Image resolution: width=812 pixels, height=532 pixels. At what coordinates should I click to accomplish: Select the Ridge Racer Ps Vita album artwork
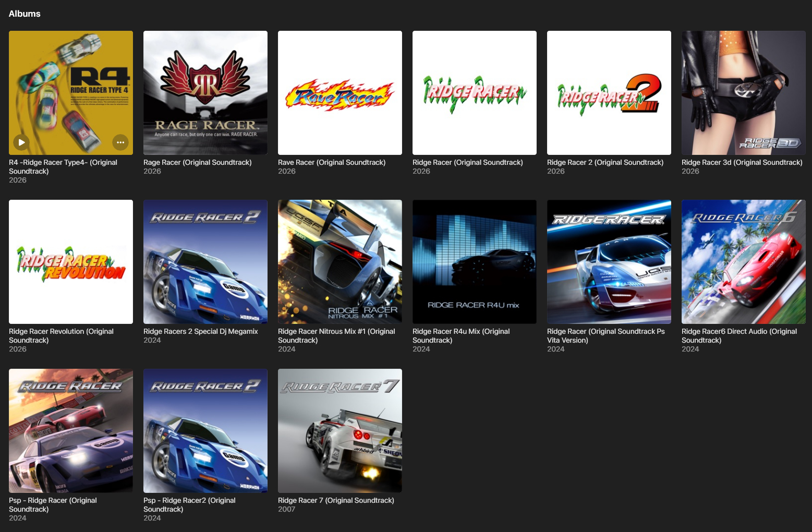tap(609, 261)
